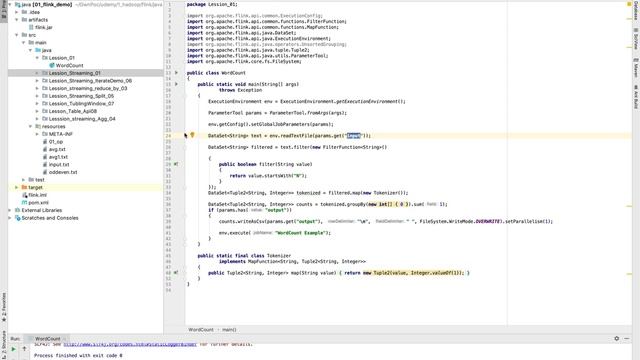Select Lesson_Table_Api08 package
The height and width of the screenshot is (360, 640).
[x=73, y=111]
